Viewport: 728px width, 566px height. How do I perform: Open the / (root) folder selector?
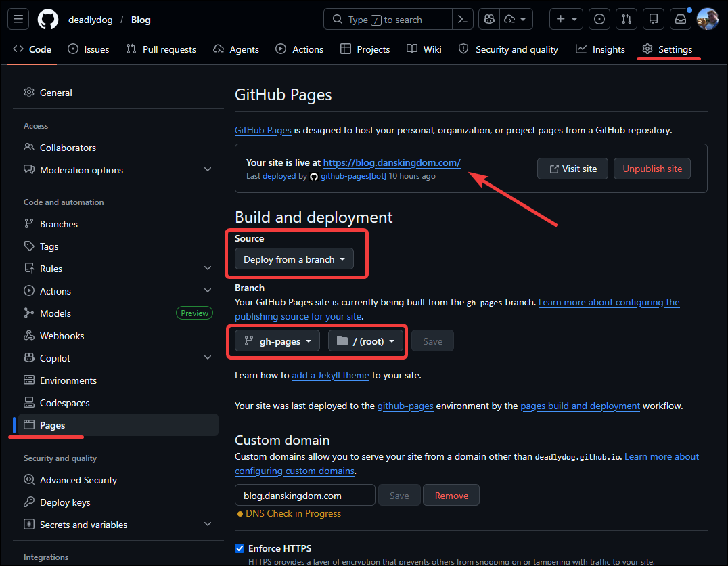[x=366, y=341]
